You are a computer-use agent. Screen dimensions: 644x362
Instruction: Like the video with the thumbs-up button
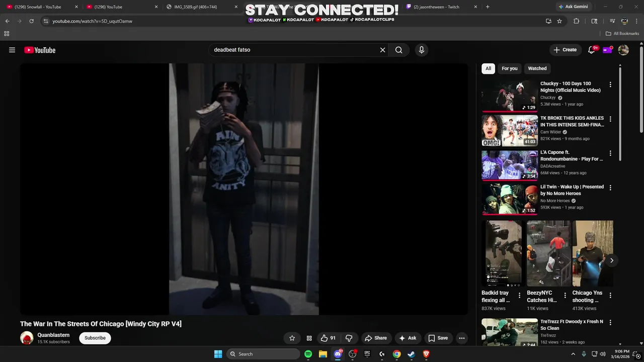(329, 338)
